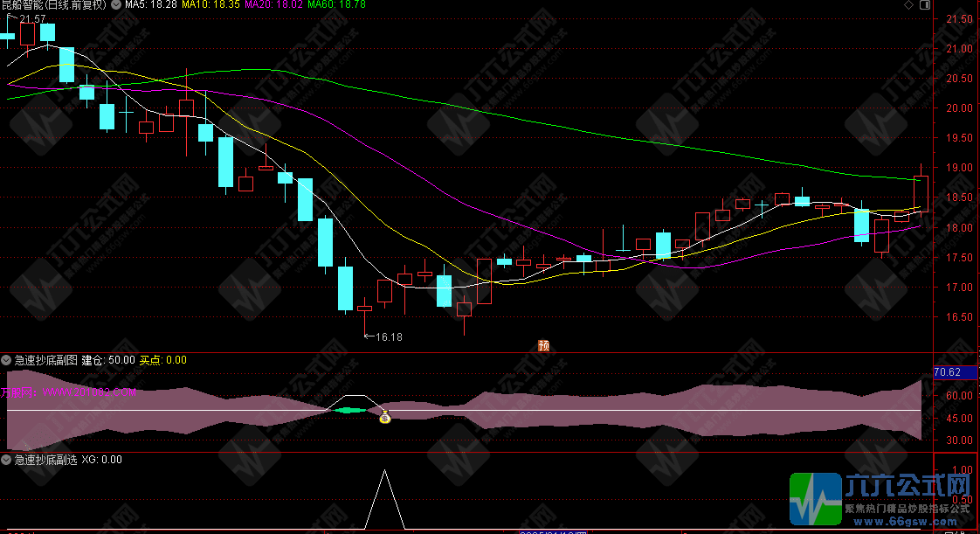This screenshot has width=980, height=534.
Task: Toggle the side panel icon at top right
Action: (926, 5)
